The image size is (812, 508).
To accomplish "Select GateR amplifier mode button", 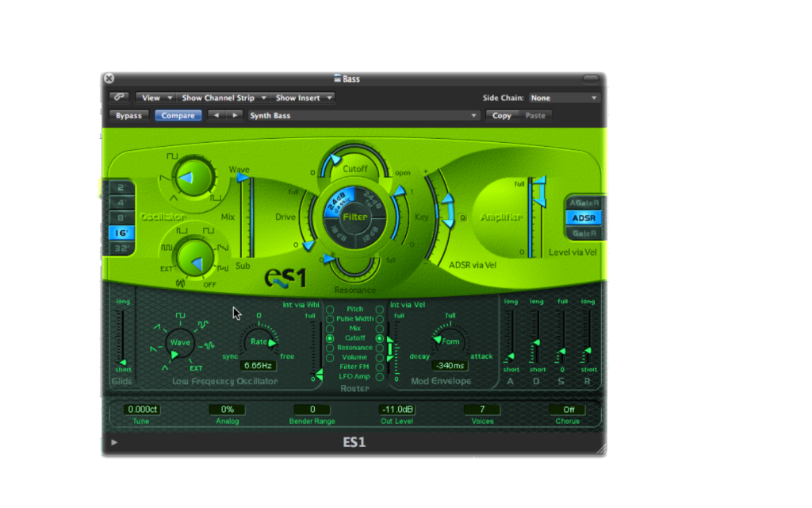I will [x=584, y=233].
